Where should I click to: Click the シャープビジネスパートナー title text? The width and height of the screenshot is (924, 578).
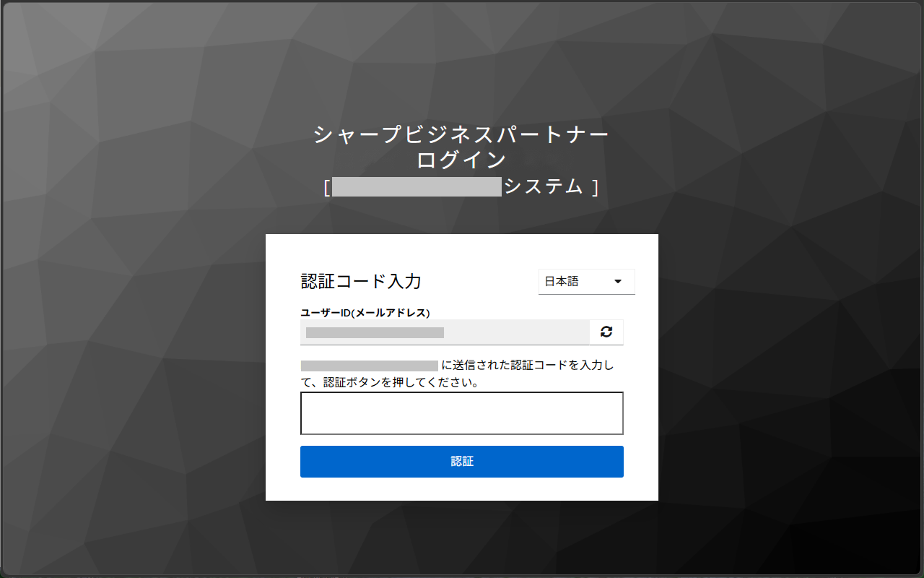tap(462, 135)
